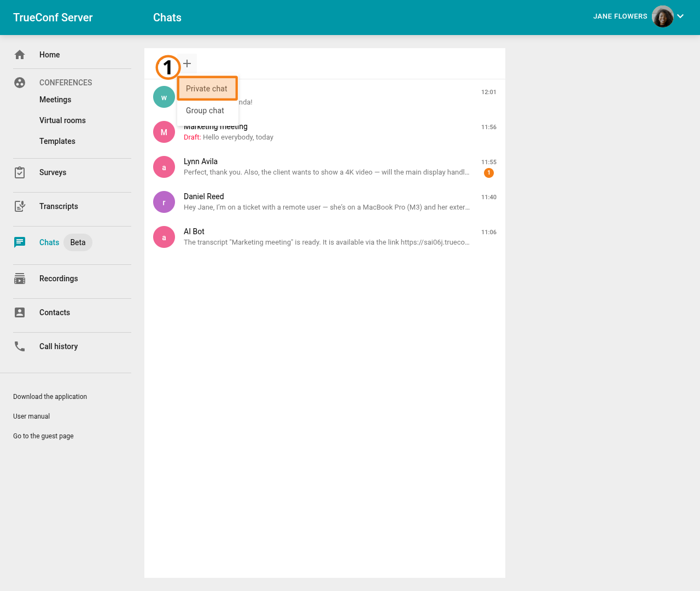Expand the Jane Flowers account dropdown

(680, 16)
